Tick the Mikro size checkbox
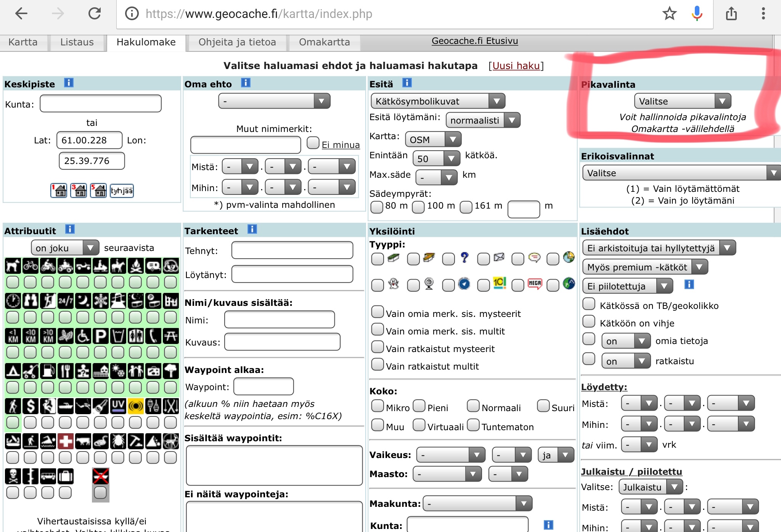 click(378, 406)
